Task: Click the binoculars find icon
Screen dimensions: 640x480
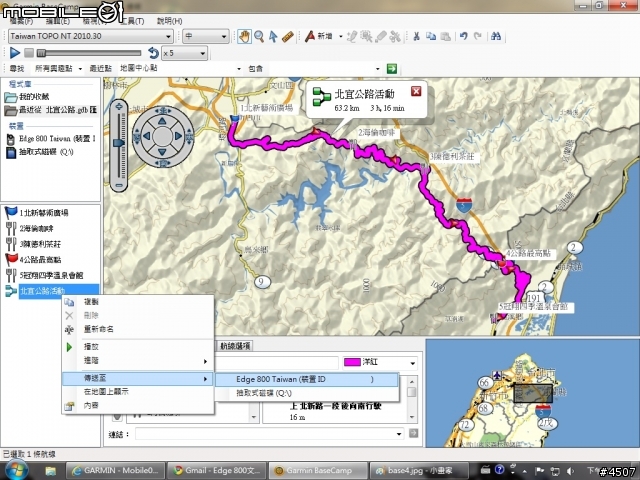Action: (496, 36)
